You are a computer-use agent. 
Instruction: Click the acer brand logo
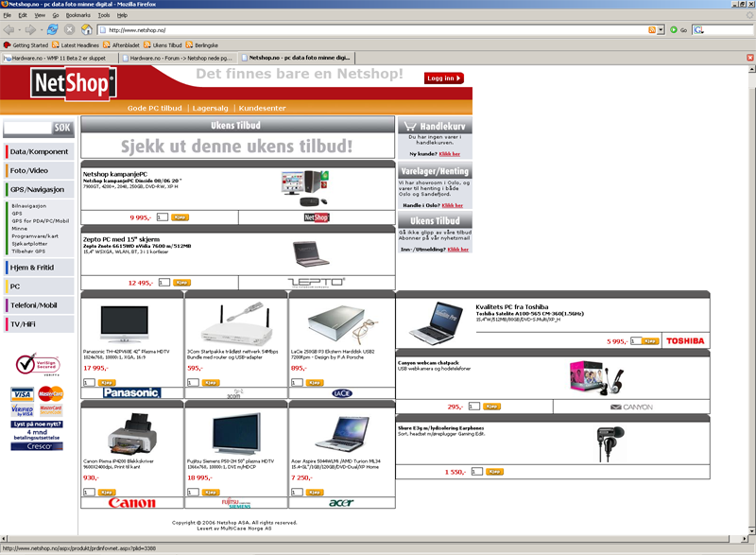341,503
